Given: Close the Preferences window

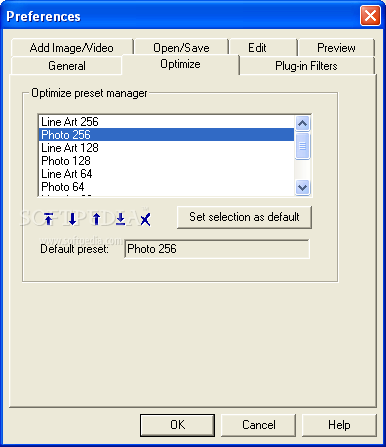Looking at the screenshot, I should pyautogui.click(x=370, y=15).
